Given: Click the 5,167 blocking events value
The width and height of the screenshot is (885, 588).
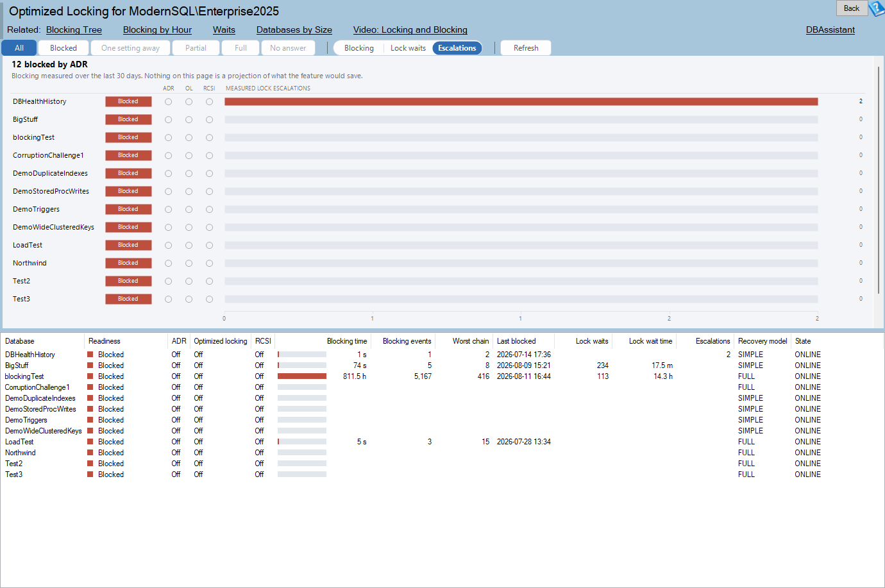Looking at the screenshot, I should click(x=423, y=376).
